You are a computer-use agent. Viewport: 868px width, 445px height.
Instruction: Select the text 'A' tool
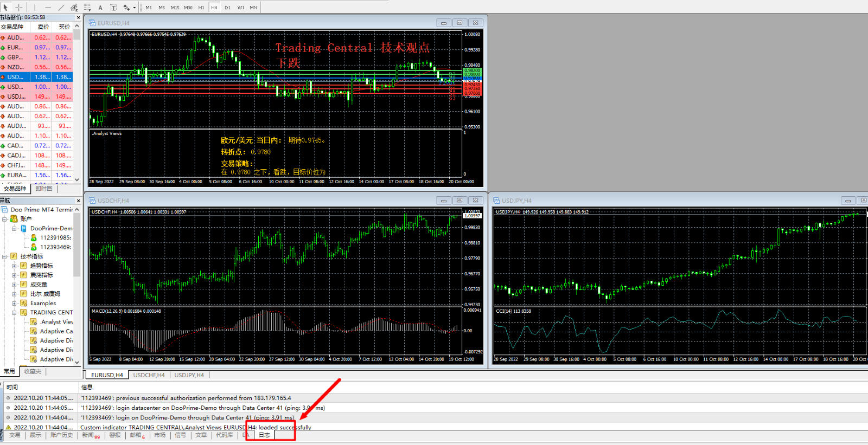tap(100, 8)
